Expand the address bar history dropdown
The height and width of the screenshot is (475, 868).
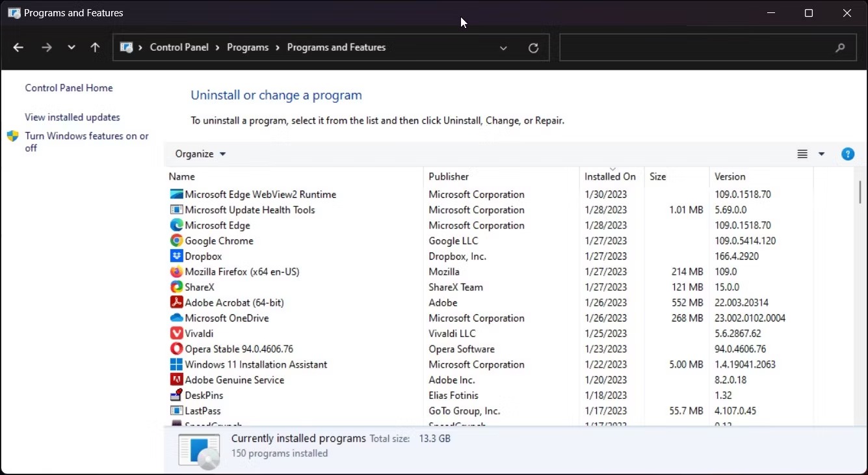point(503,47)
